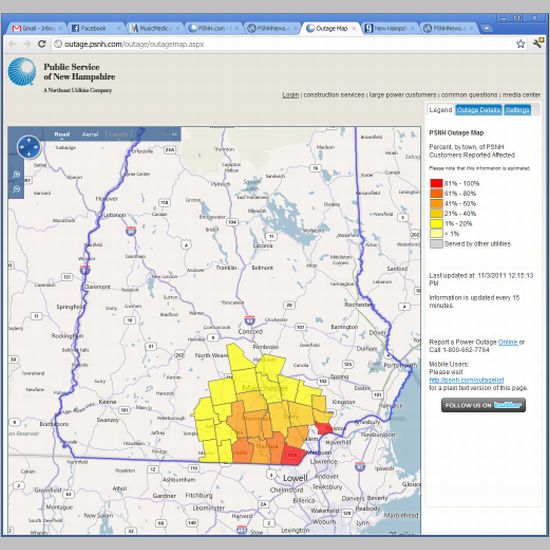Screen dimensions: 550x550
Task: Zoom out with the magnifier minus icon
Action: coord(16,189)
